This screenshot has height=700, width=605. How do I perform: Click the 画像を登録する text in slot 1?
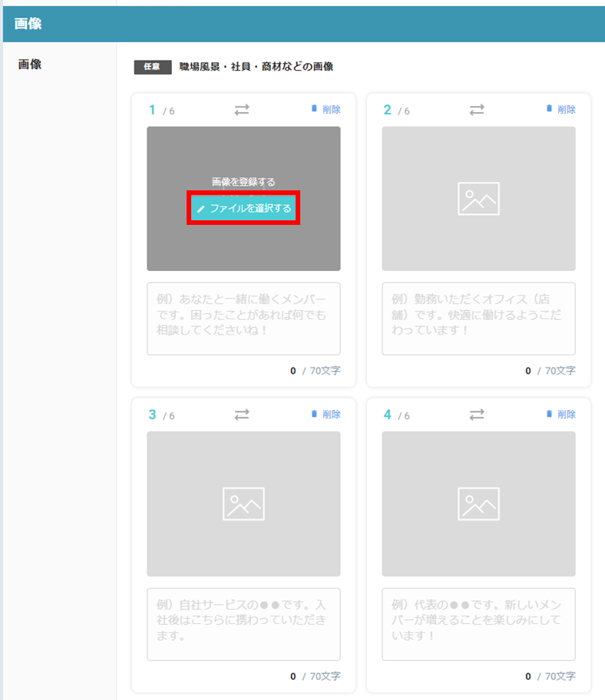click(243, 182)
